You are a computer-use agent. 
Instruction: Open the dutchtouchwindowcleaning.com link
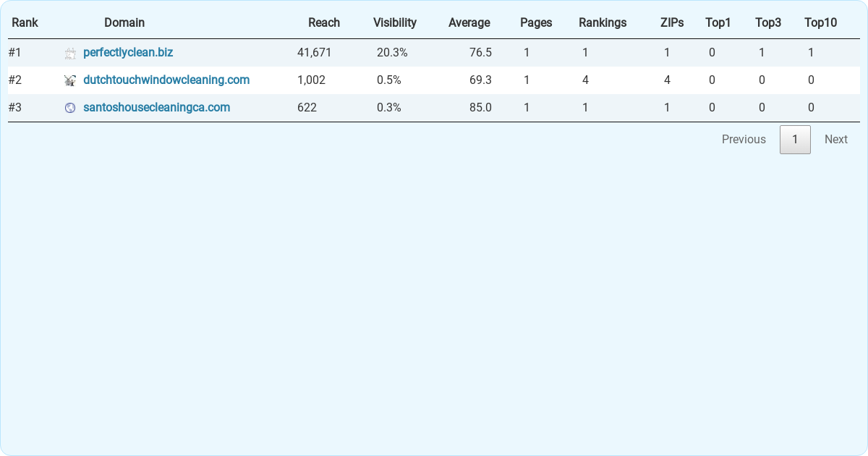coord(166,80)
